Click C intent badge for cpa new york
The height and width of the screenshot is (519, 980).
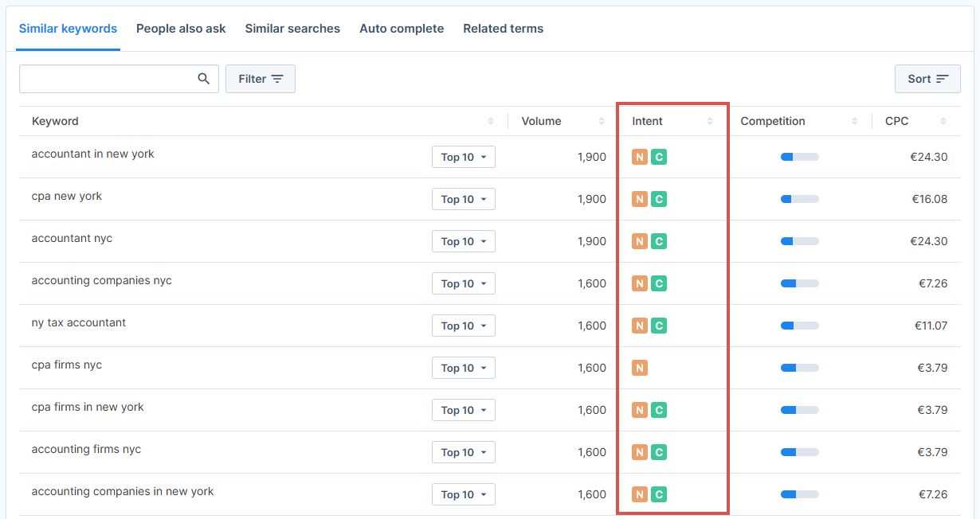pos(659,199)
